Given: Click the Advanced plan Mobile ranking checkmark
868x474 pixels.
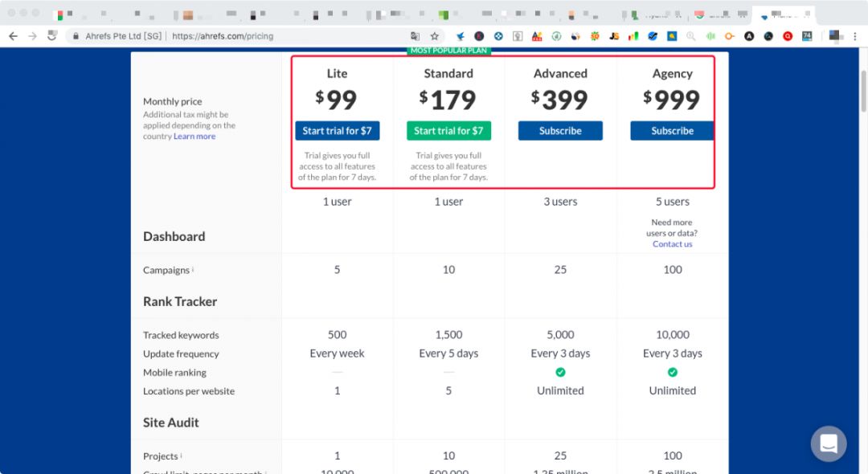Looking at the screenshot, I should pos(560,372).
